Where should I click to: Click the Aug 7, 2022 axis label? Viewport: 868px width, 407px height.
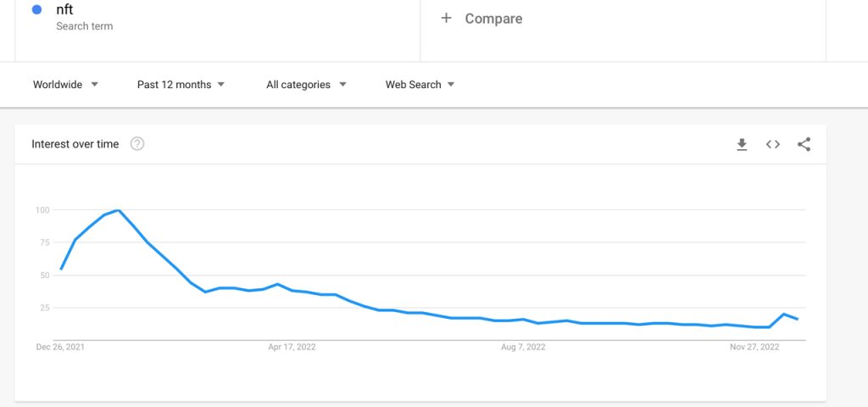click(x=523, y=347)
